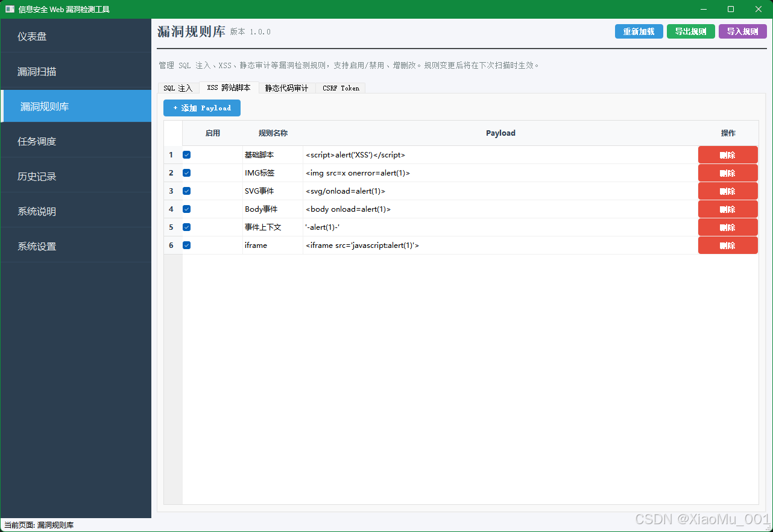This screenshot has width=773, height=532.
Task: Go to 漏洞扫描 in the sidebar
Action: [76, 72]
